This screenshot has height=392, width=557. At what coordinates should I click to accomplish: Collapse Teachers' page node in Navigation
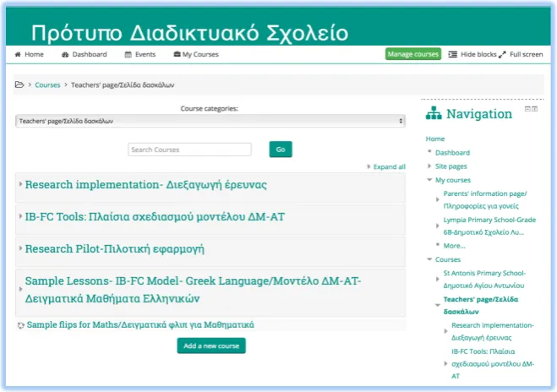[x=438, y=305]
